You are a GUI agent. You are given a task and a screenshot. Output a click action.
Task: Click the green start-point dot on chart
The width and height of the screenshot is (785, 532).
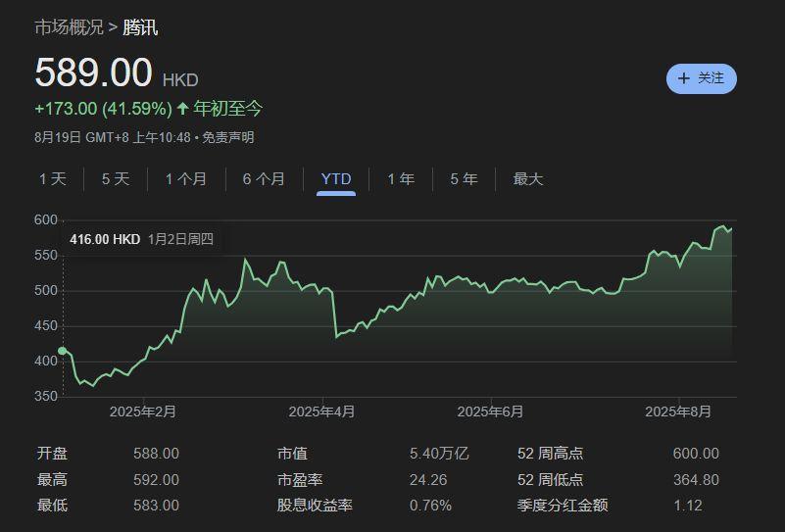[62, 351]
